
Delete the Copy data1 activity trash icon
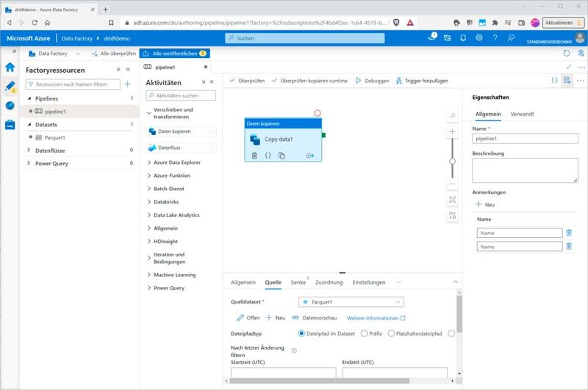tap(254, 156)
